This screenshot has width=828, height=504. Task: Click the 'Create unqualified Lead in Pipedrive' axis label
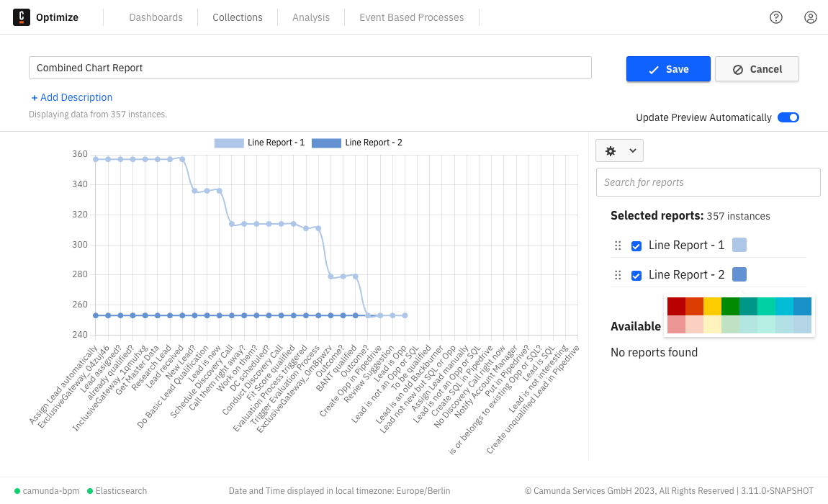(533, 400)
